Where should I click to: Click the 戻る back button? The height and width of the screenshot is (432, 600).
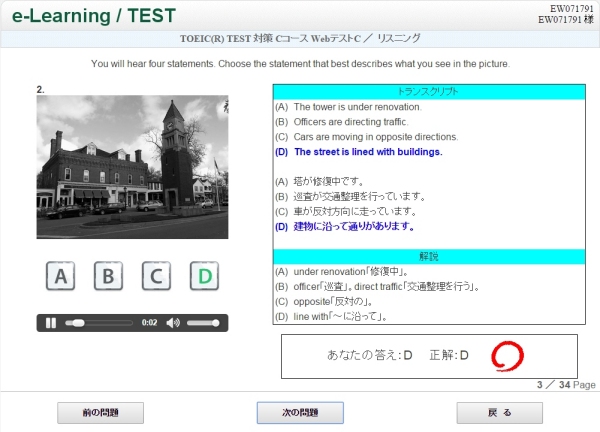(x=499, y=412)
